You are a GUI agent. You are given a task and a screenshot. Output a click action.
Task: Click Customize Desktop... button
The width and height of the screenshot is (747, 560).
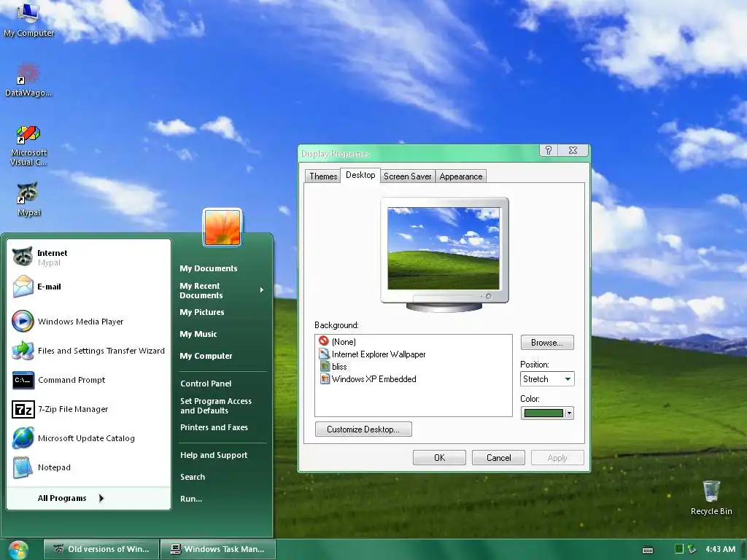363,429
